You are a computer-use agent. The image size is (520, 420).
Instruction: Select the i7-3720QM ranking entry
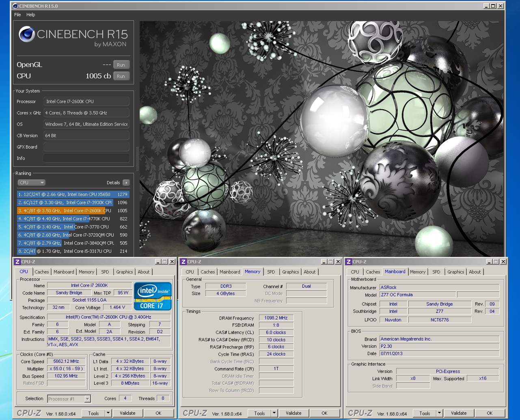pyautogui.click(x=73, y=235)
